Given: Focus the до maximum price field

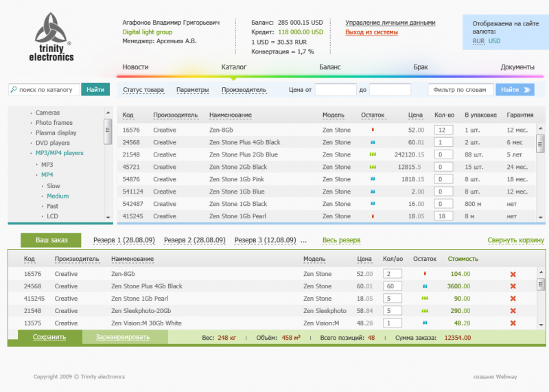Looking at the screenshot, I should click(390, 90).
